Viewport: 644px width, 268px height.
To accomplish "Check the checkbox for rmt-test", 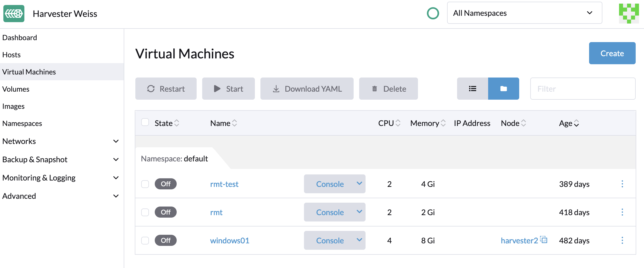I will pyautogui.click(x=145, y=184).
